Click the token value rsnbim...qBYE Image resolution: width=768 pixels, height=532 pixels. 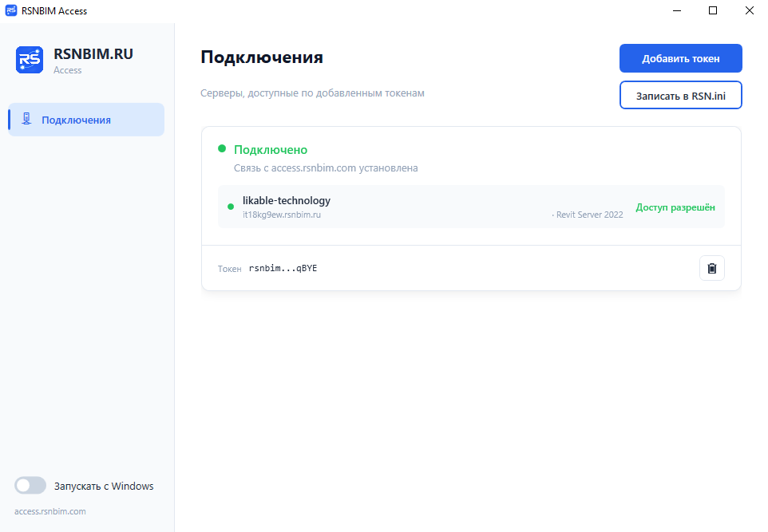click(x=283, y=268)
